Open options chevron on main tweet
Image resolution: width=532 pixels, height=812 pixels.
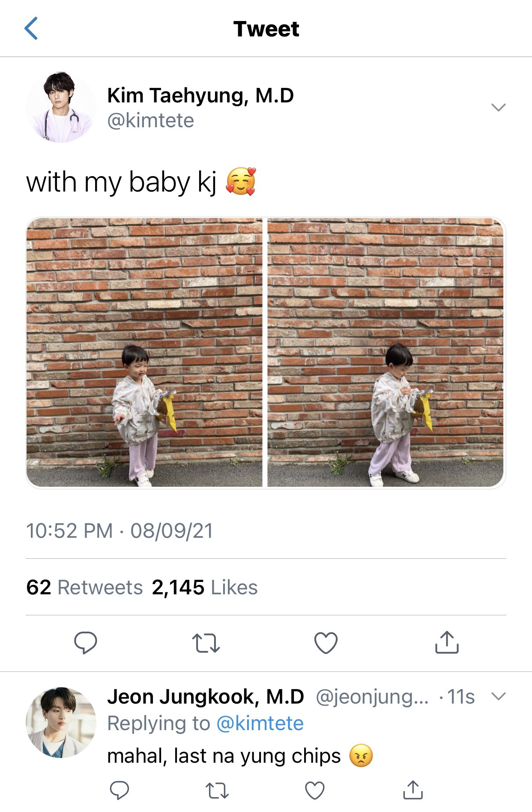tap(499, 107)
